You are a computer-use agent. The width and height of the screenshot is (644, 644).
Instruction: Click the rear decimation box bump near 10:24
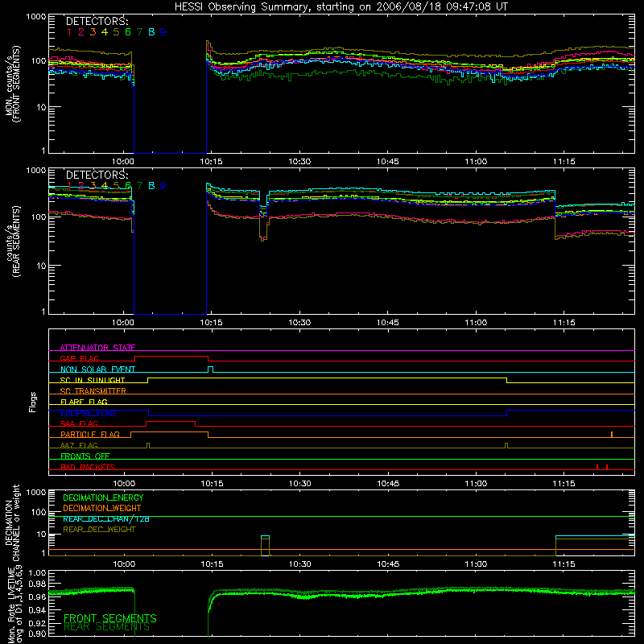[265, 546]
